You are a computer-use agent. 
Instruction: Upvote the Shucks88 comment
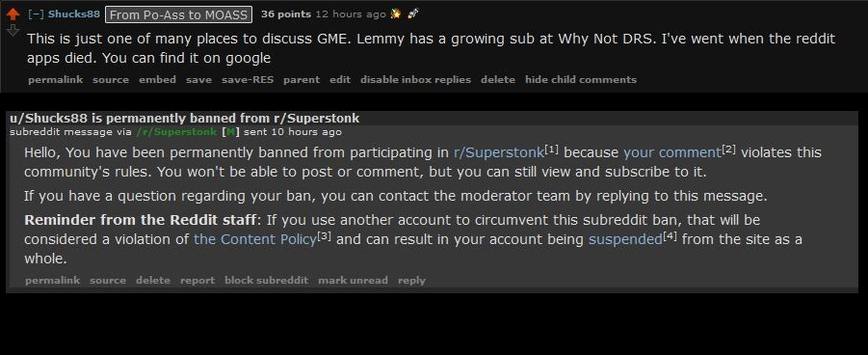coord(13,14)
